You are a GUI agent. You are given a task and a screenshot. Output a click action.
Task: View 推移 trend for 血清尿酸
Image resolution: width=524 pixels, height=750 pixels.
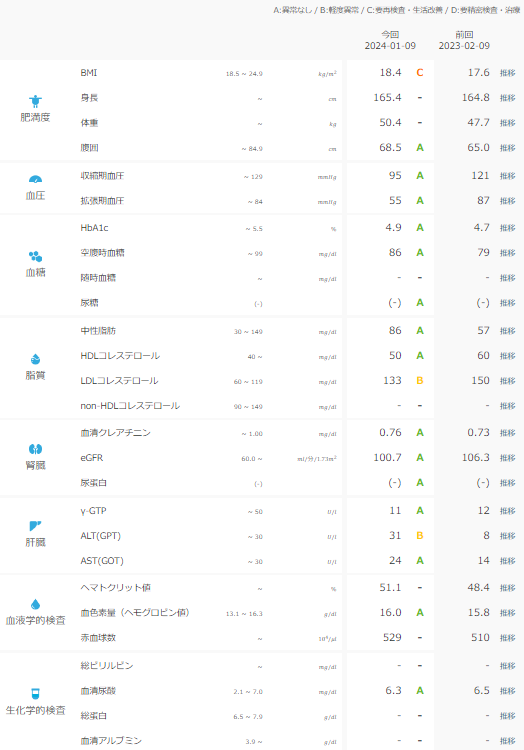[507, 691]
